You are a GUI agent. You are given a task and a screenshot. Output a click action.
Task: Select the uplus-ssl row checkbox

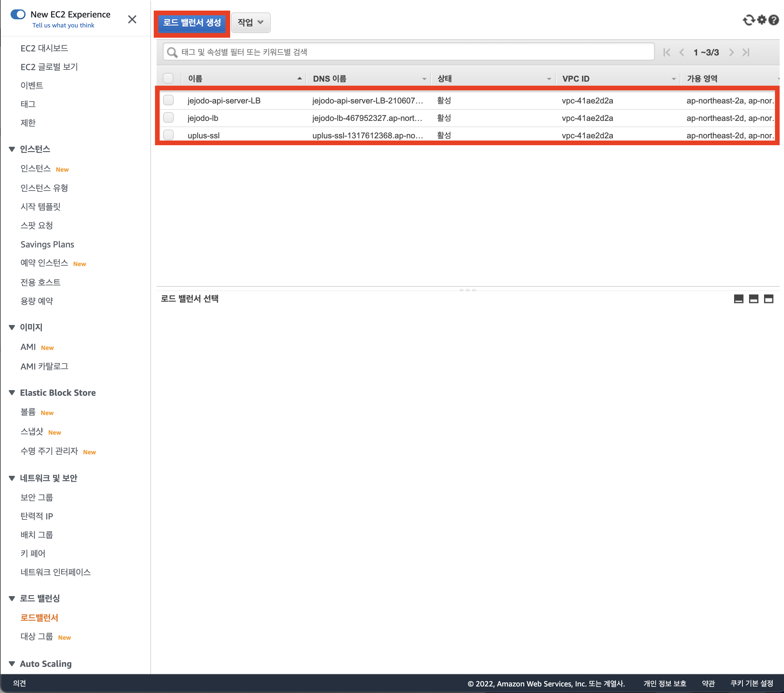click(x=168, y=135)
